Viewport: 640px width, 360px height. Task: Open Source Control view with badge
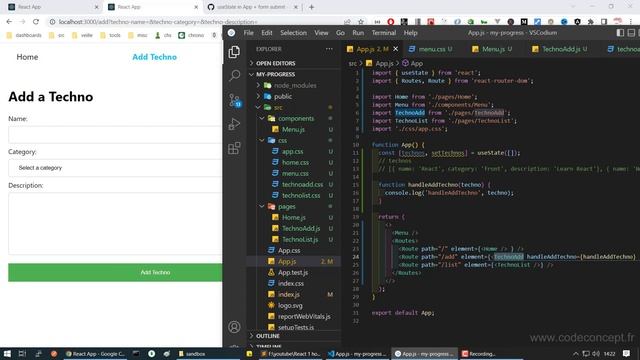pos(235,100)
